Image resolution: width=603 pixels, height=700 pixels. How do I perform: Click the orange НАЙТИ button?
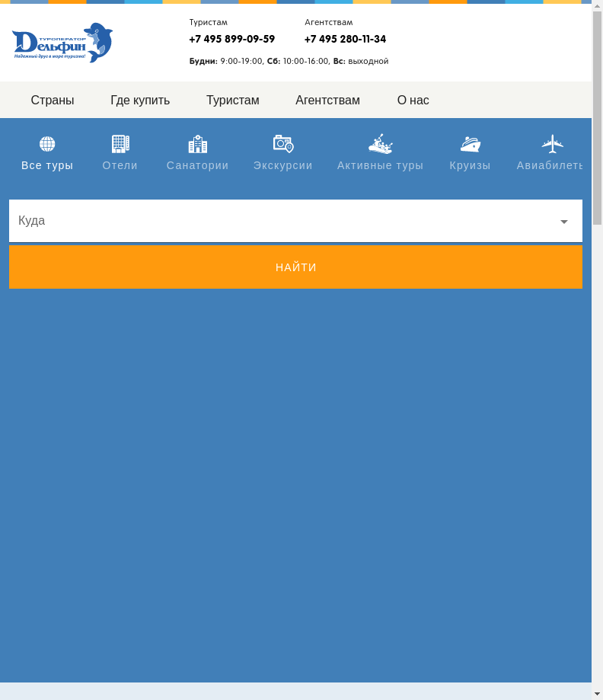tap(295, 267)
